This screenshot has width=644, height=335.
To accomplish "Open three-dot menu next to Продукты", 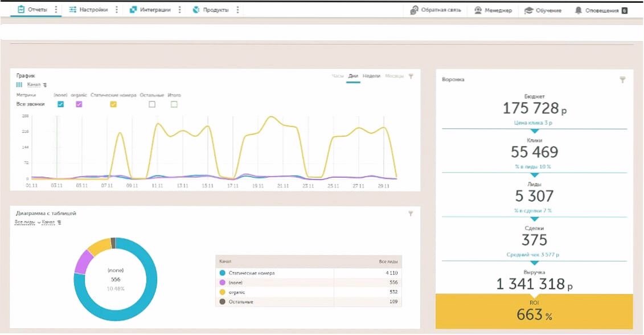I will (238, 10).
